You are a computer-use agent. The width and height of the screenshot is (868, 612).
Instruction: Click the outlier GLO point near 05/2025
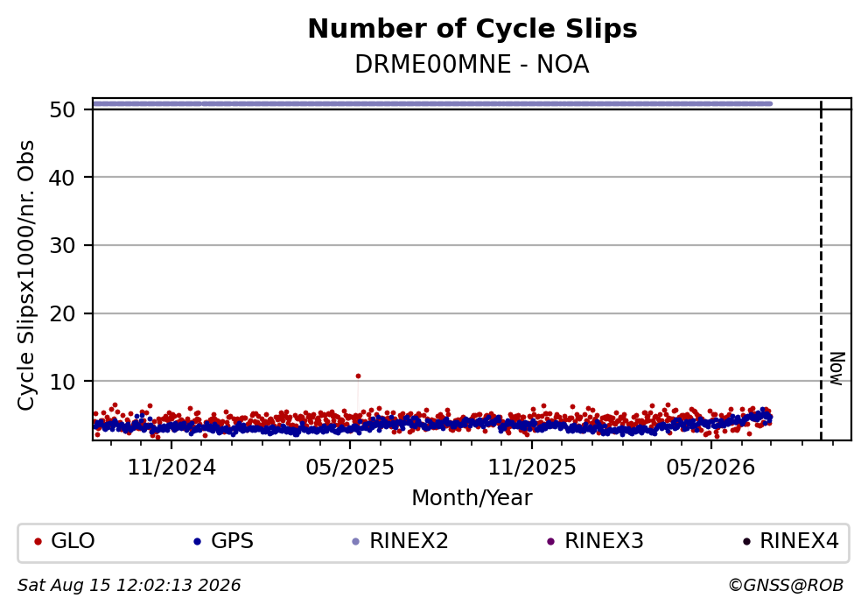pos(358,376)
